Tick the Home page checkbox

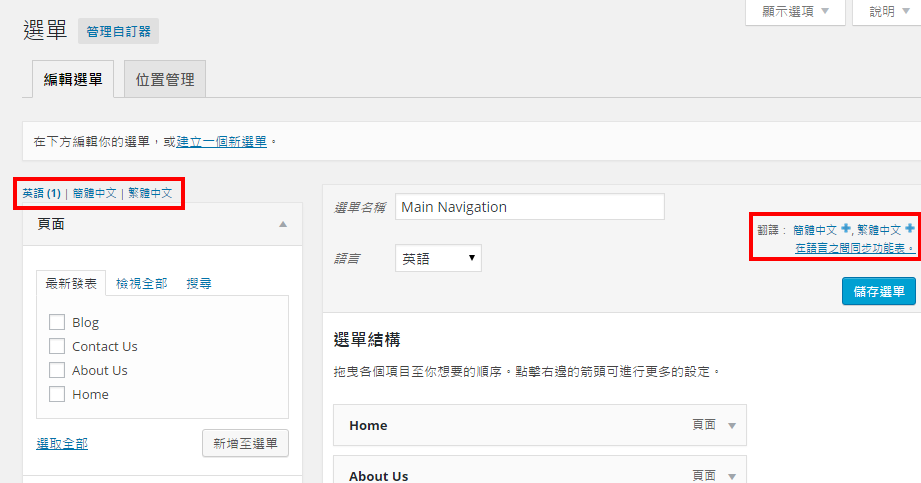point(57,394)
